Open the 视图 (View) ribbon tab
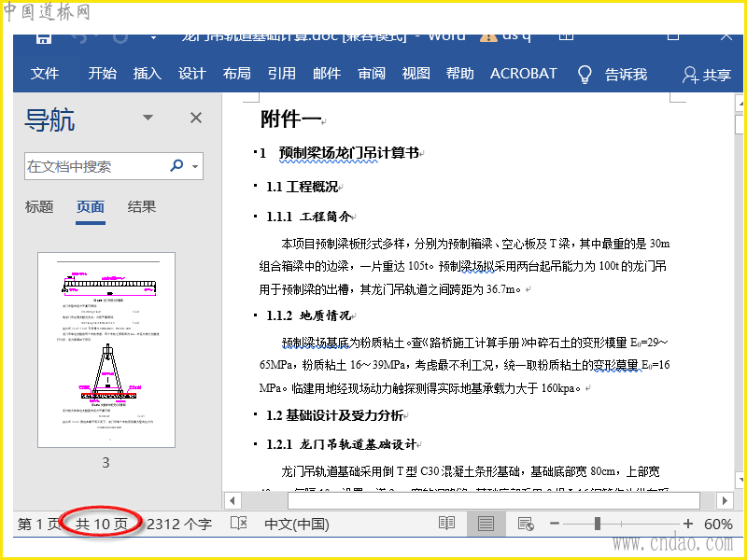747x560 pixels. click(416, 74)
